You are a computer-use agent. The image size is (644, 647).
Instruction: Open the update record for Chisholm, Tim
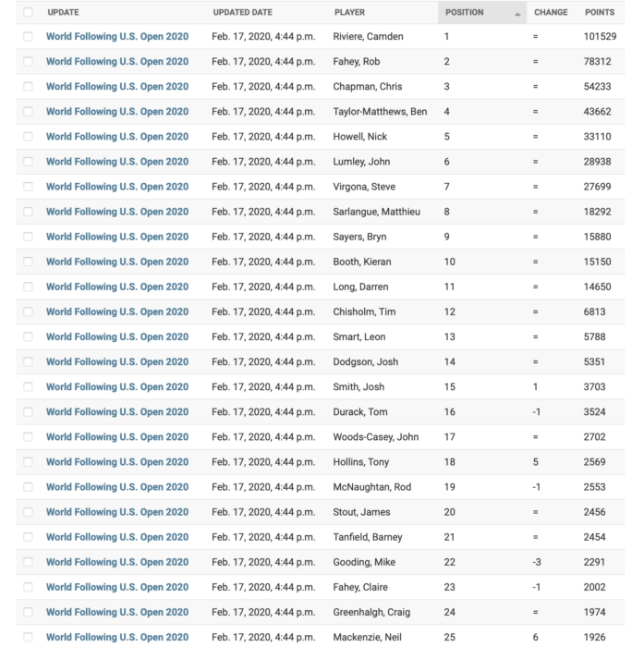tap(117, 311)
